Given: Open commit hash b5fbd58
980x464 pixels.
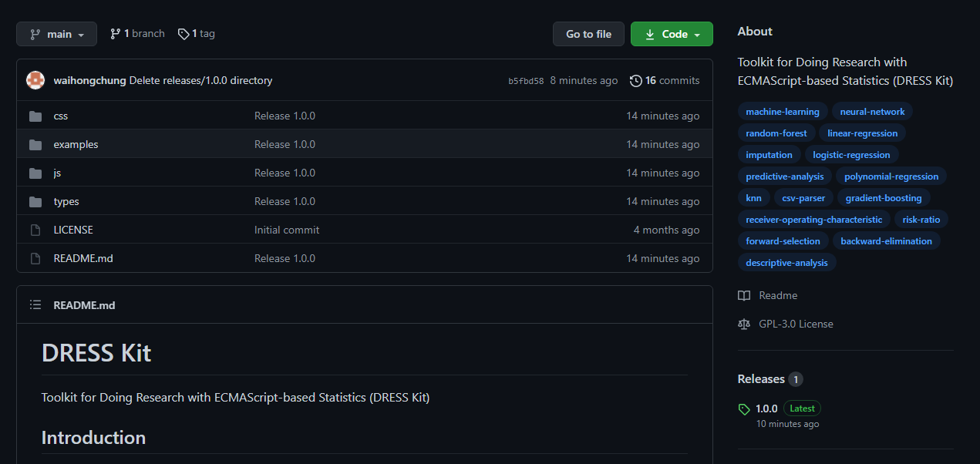Looking at the screenshot, I should point(526,81).
